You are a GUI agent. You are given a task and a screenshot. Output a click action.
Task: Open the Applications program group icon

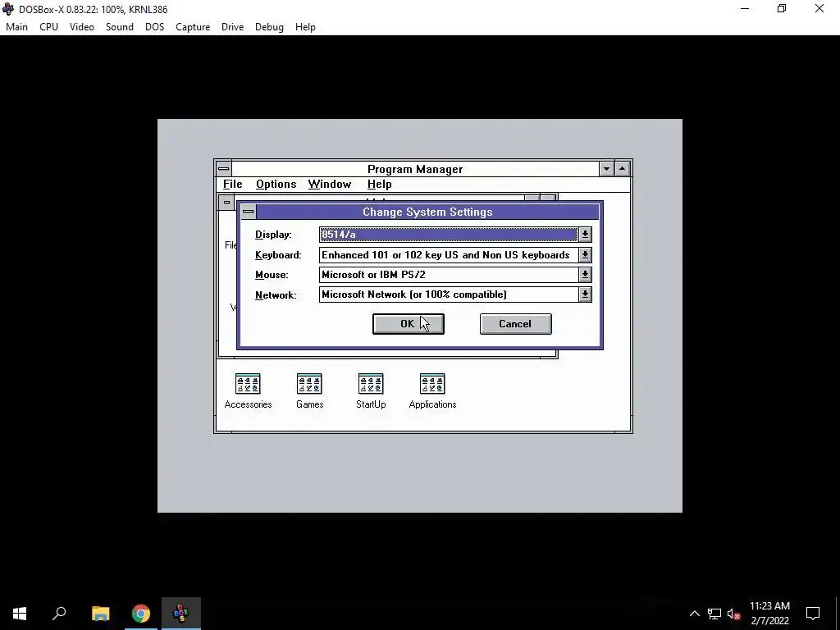coord(432,384)
